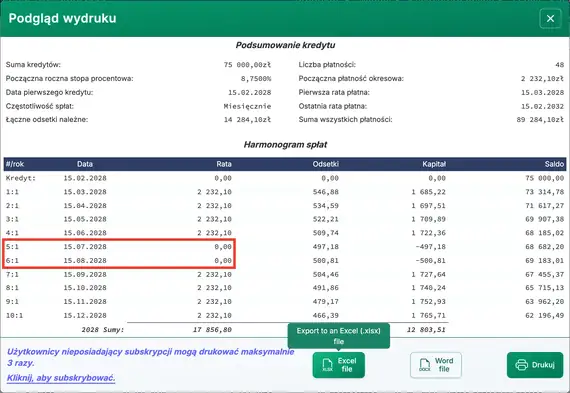The image size is (570, 393).
Task: Click date 15.11.2028 in row 9:1
Action: pos(85,302)
